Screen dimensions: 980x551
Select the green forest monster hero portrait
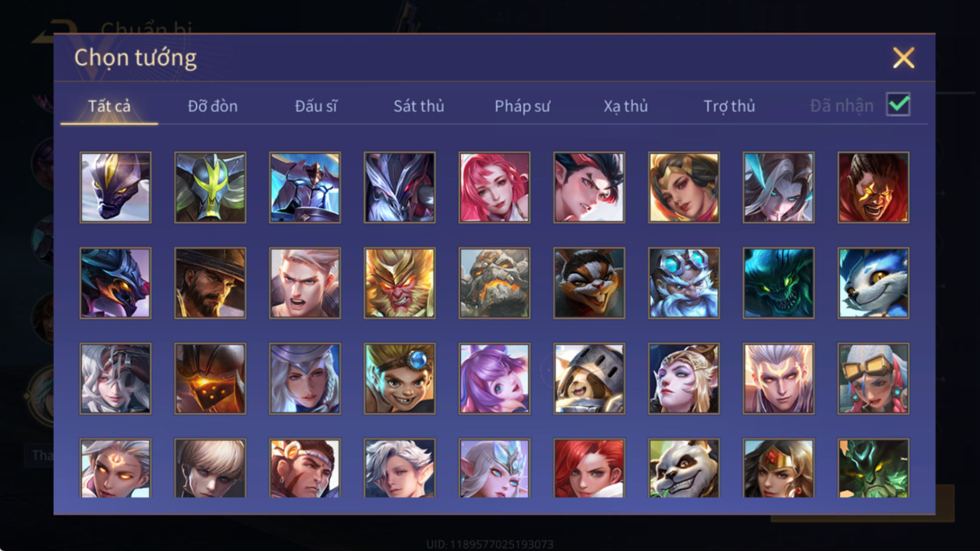(x=873, y=468)
